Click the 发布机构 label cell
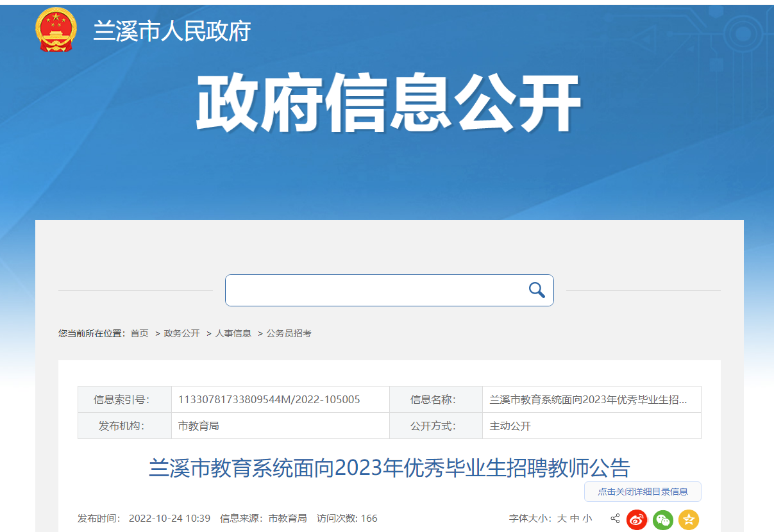The height and width of the screenshot is (532, 774). tap(124, 426)
